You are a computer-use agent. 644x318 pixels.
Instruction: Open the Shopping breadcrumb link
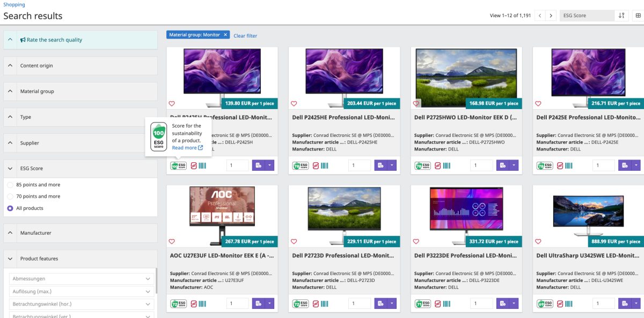coord(14,5)
